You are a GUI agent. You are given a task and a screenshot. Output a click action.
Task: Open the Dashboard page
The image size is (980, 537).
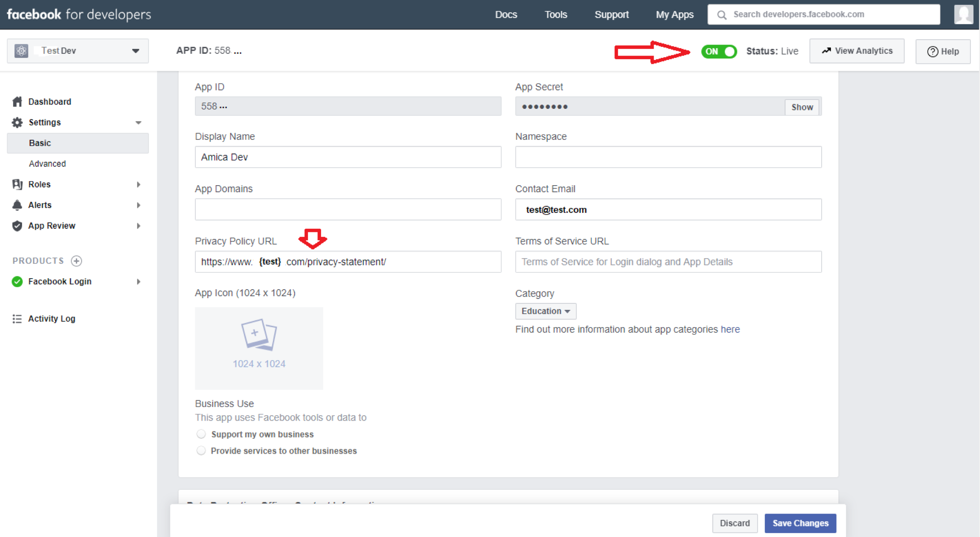coord(50,102)
